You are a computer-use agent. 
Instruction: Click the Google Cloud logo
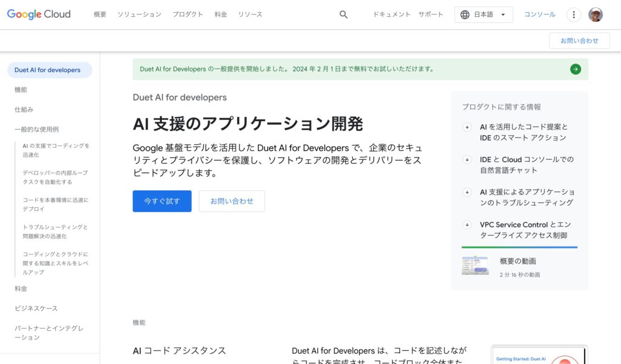[39, 15]
